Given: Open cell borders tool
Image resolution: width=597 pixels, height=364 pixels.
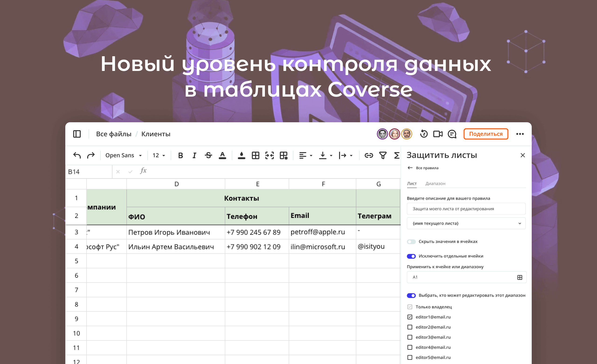Looking at the screenshot, I should pos(255,155).
